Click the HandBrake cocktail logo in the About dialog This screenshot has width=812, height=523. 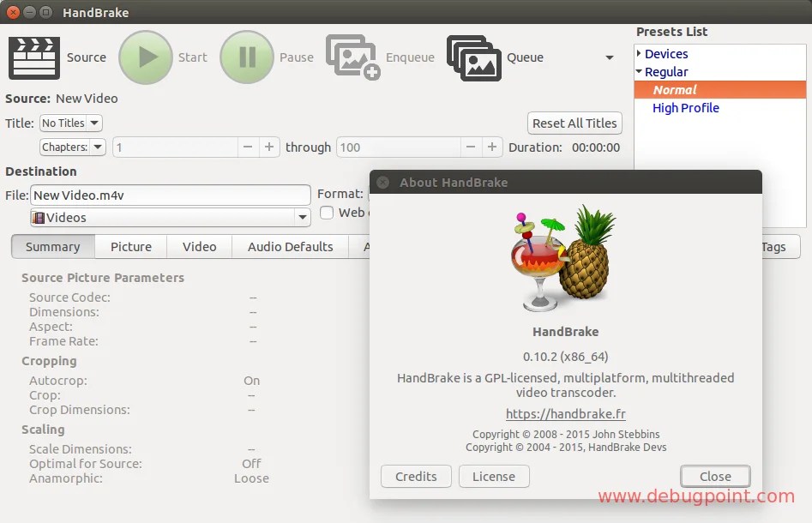pos(562,259)
